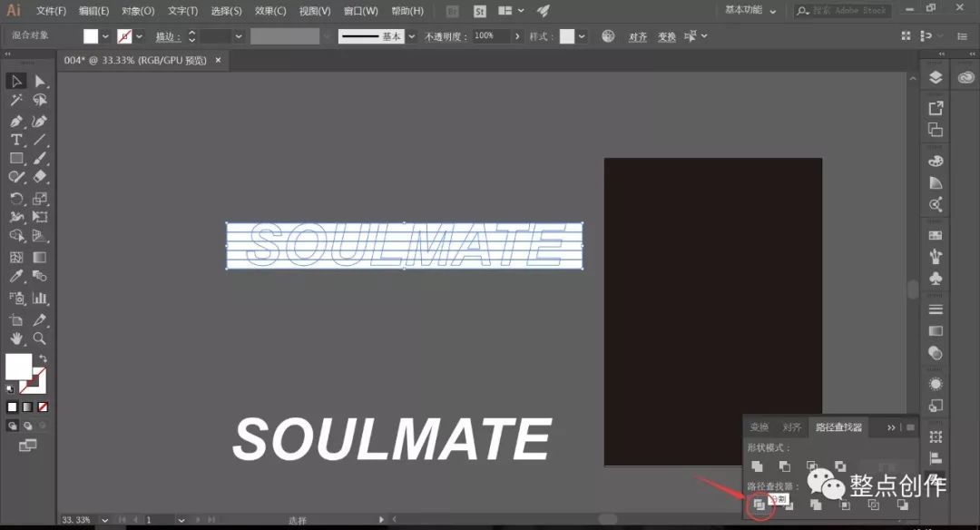Screen dimensions: 980x530
Task: Pick the Type tool
Action: point(16,140)
